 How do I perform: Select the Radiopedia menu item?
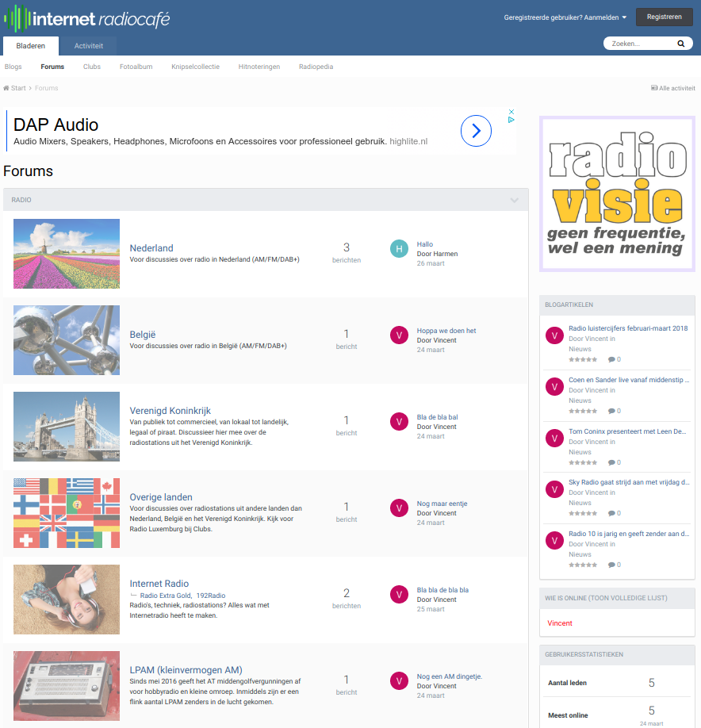[x=316, y=67]
